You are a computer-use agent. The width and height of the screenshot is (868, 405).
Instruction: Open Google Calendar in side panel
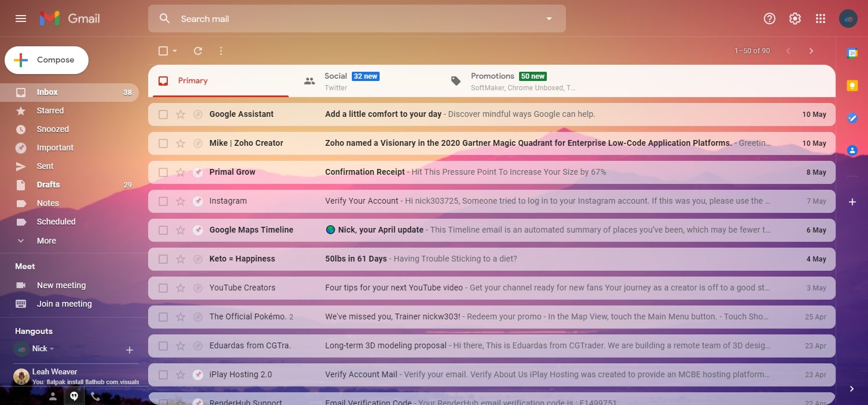pyautogui.click(x=852, y=52)
